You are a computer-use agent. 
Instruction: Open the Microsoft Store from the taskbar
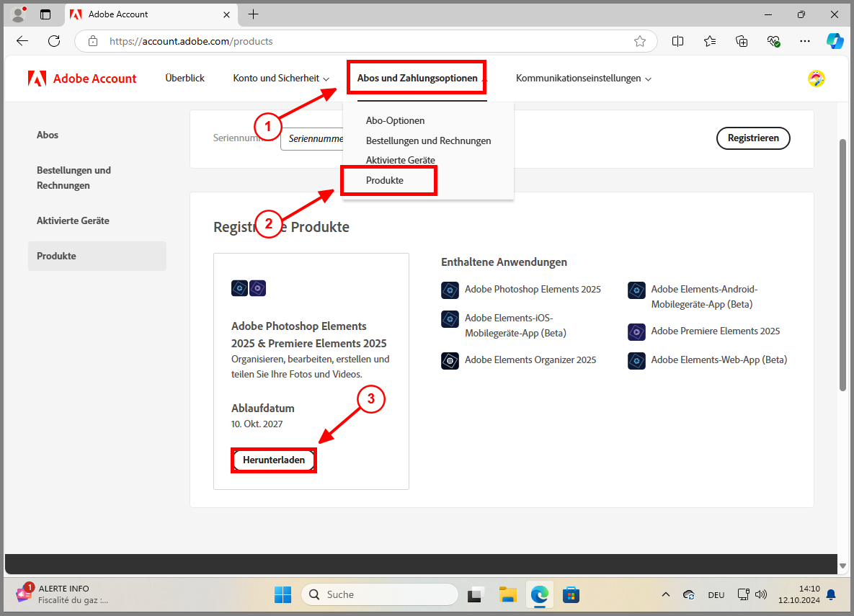click(571, 594)
